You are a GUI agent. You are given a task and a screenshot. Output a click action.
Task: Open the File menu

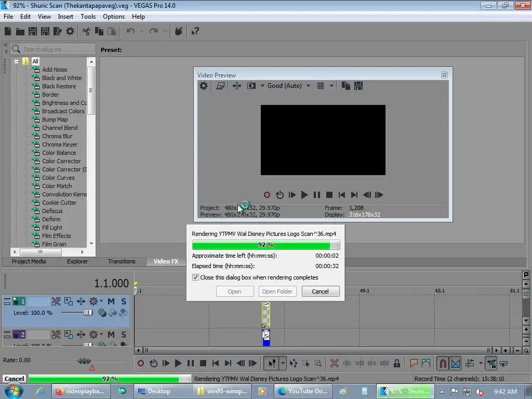[8, 17]
